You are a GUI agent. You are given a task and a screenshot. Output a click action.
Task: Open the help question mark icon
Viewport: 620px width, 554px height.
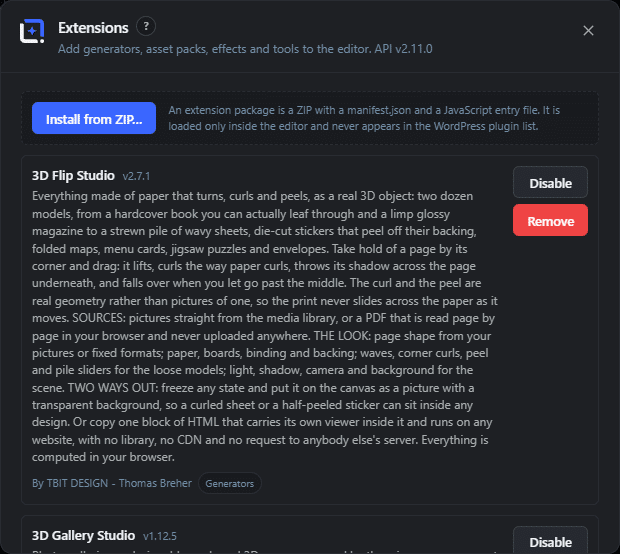tap(146, 26)
